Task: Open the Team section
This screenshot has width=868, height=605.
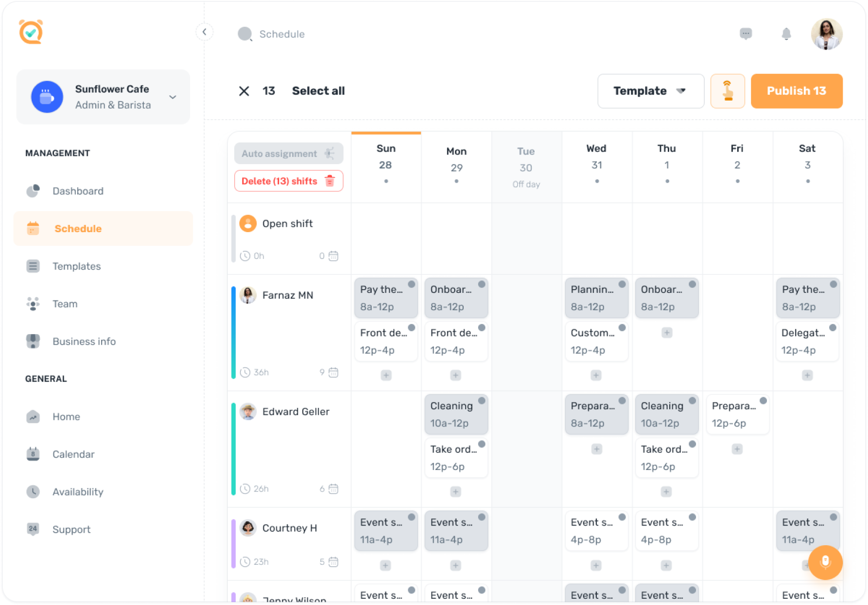Action: pyautogui.click(x=65, y=304)
